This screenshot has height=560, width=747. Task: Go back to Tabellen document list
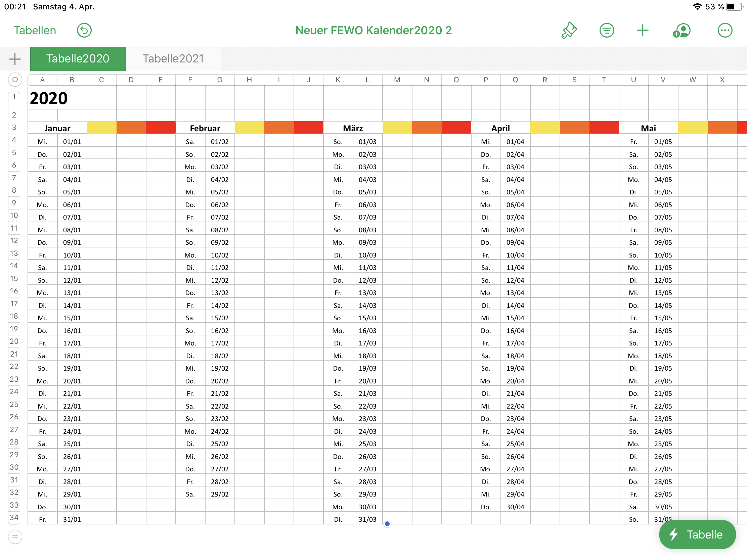tap(35, 30)
